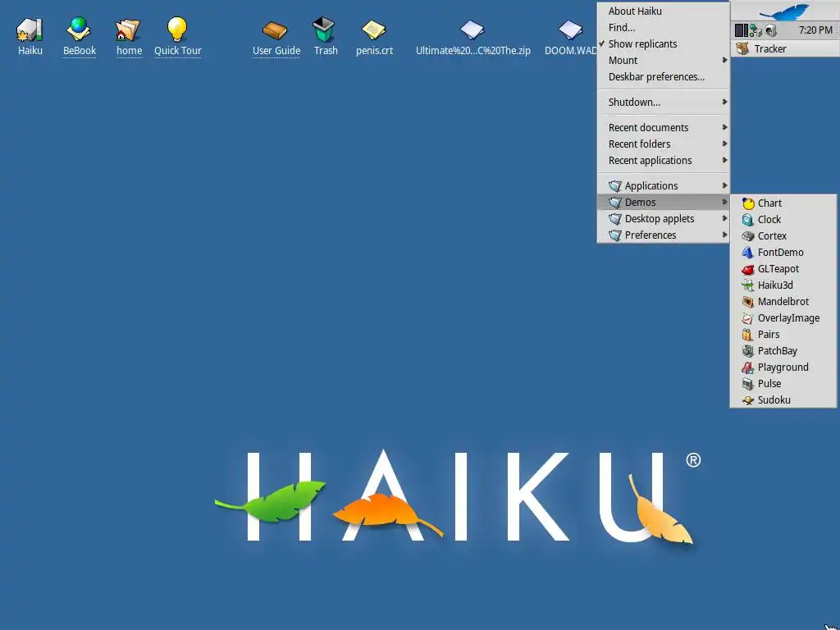Start the Haiku3d demo
Image resolution: width=840 pixels, height=630 pixels.
[783, 285]
